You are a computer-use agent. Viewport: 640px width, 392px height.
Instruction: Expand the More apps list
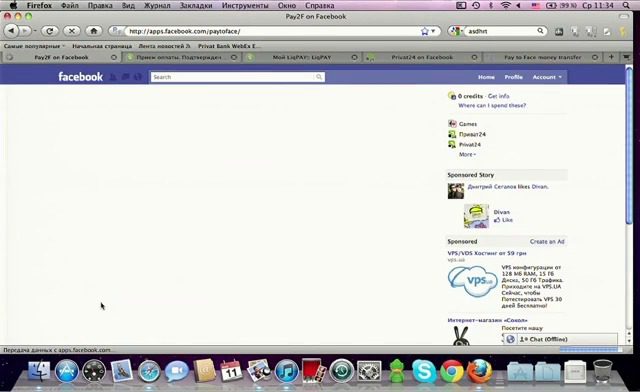(x=467, y=154)
